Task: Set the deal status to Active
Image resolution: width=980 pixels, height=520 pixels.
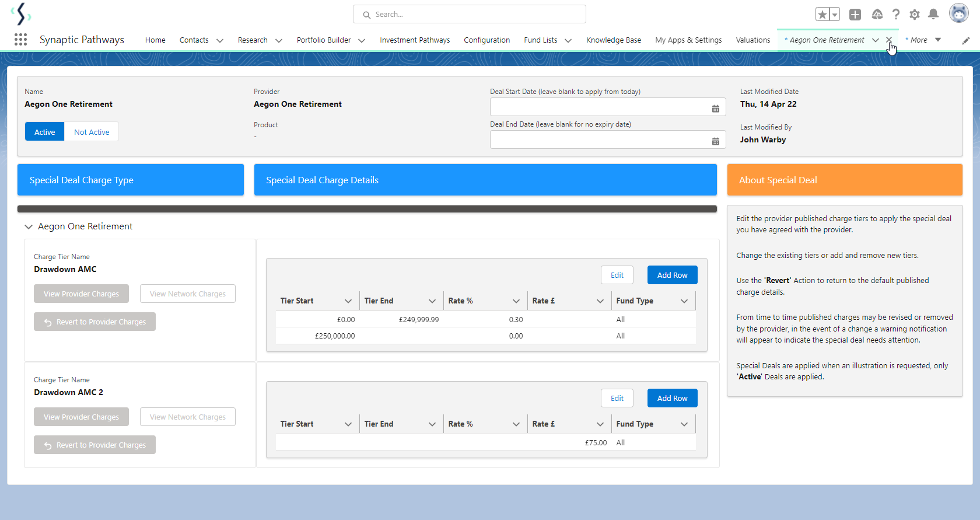Action: pyautogui.click(x=45, y=132)
